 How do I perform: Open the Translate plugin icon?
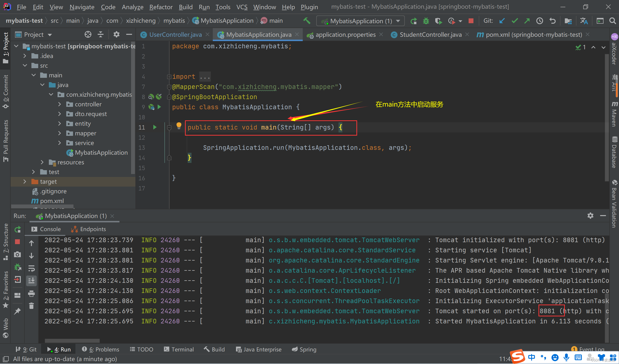click(x=584, y=21)
